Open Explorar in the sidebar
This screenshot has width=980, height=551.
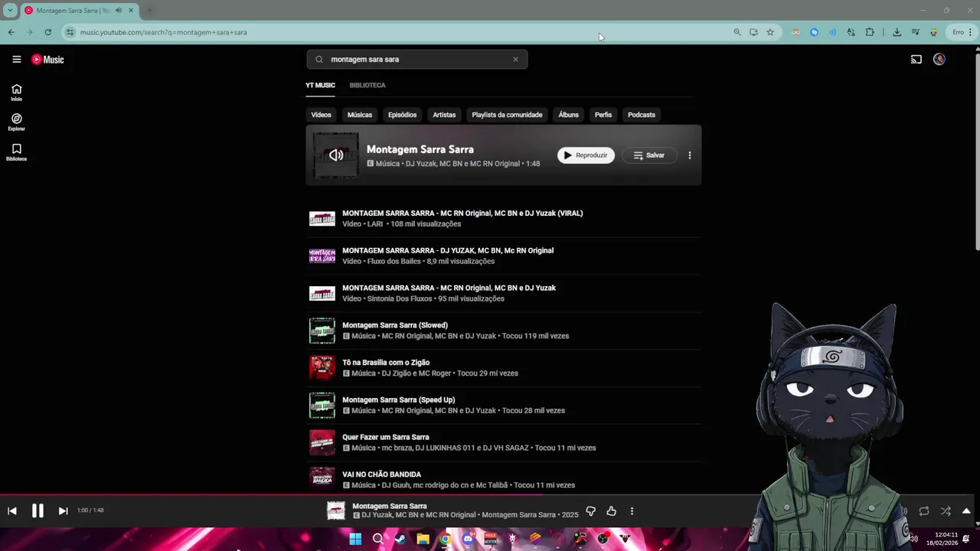point(16,122)
